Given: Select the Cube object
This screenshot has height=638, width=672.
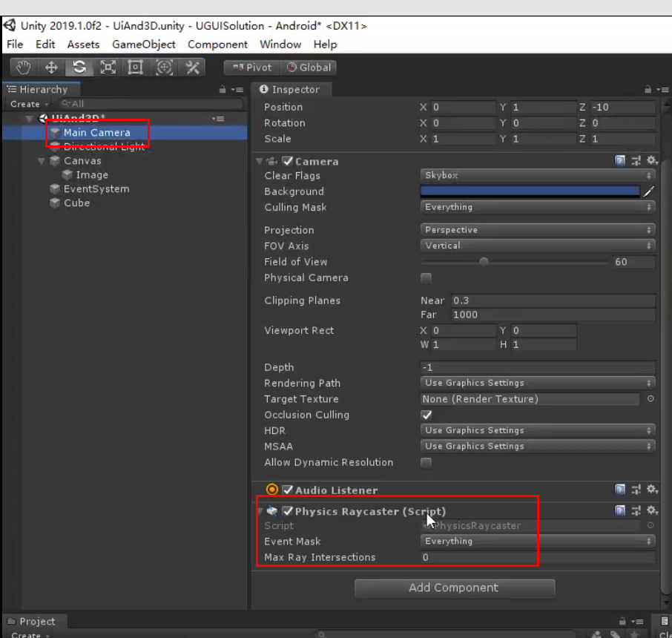Looking at the screenshot, I should coord(76,203).
